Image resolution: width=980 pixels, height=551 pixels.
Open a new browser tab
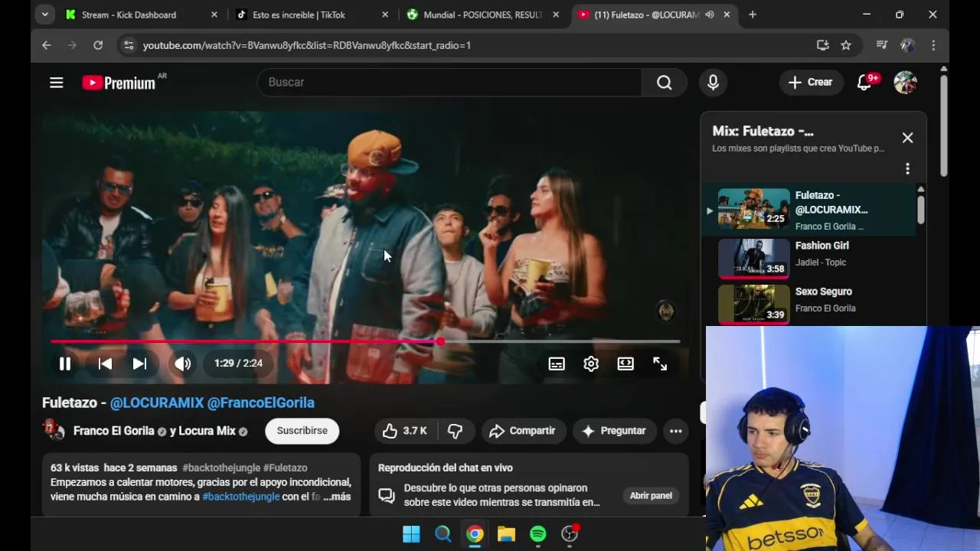click(752, 15)
